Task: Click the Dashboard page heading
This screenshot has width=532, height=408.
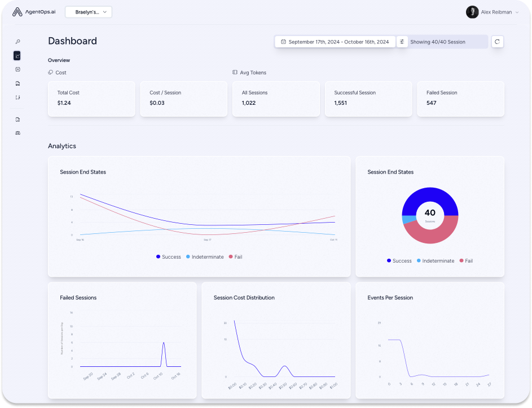Action: click(x=72, y=41)
